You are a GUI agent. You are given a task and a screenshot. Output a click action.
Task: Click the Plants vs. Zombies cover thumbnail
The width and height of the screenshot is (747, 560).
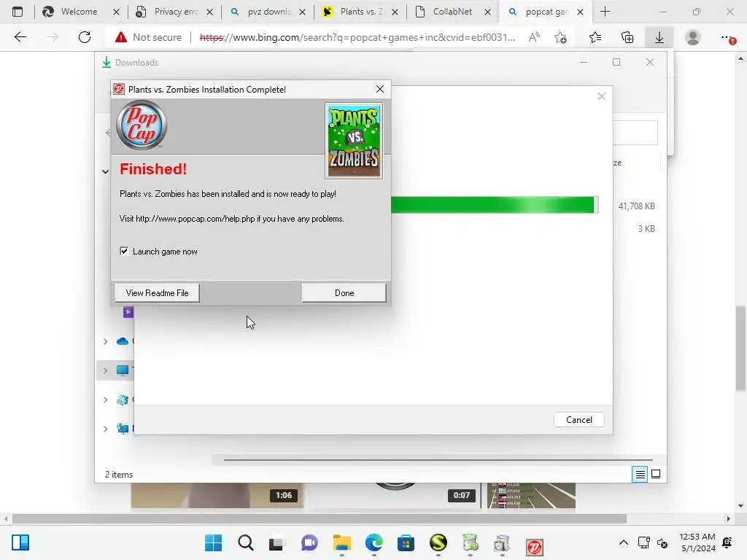[x=354, y=141]
